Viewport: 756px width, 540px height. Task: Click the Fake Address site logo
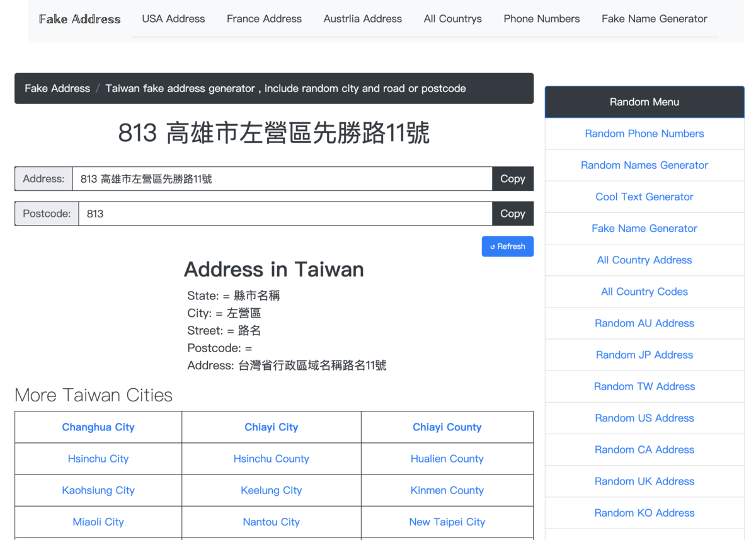(79, 19)
